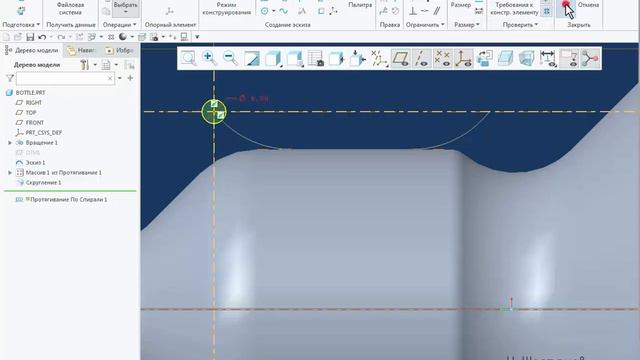Click the Zoom In magnifier icon
Image resolution: width=640 pixels, height=360 pixels.
209,59
